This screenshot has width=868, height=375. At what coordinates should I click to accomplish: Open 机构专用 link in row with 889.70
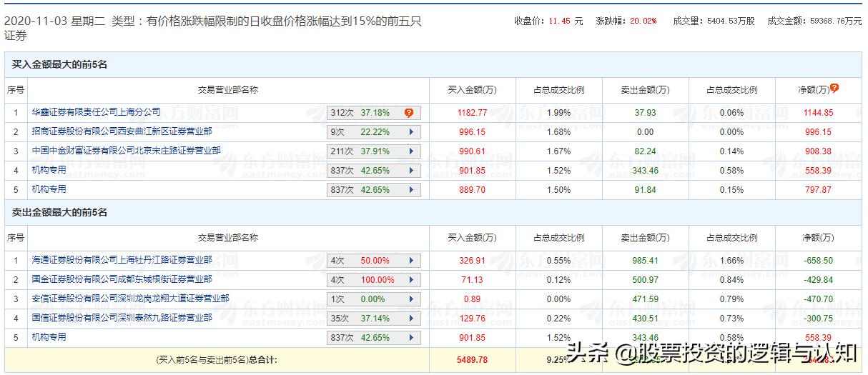click(49, 189)
